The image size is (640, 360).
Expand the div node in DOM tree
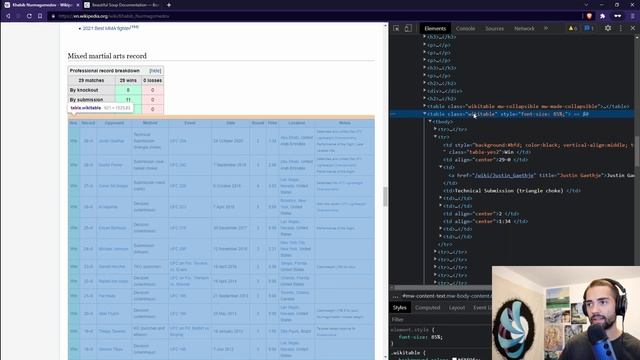click(x=424, y=91)
